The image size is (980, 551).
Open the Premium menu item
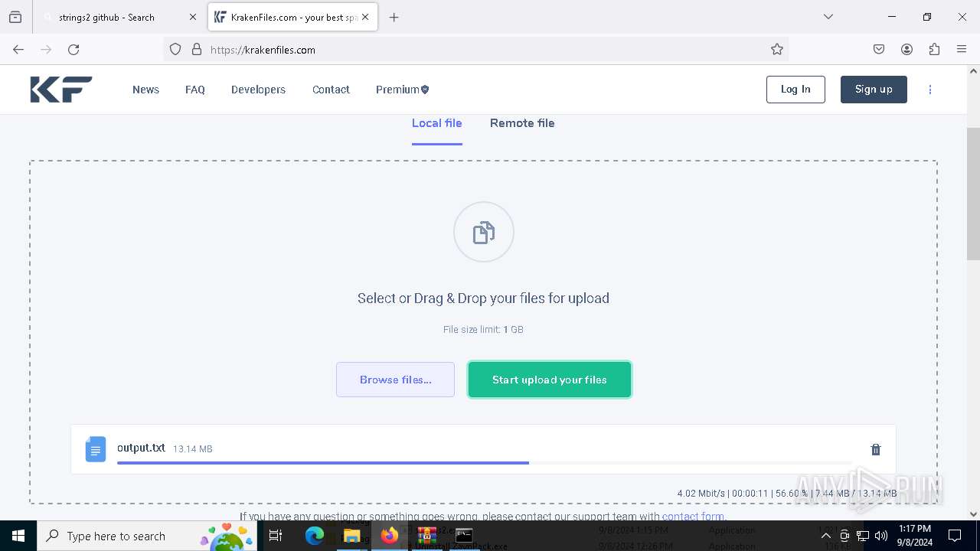point(402,90)
